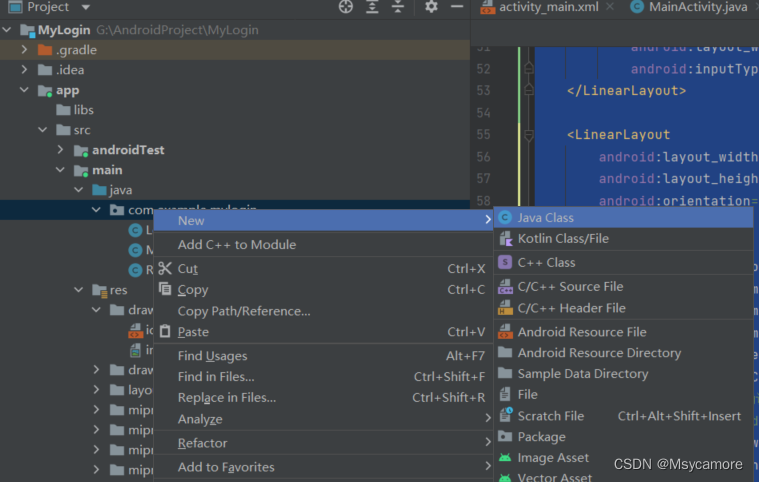The width and height of the screenshot is (759, 482).
Task: Collapse the com.example package node
Action: pyautogui.click(x=96, y=210)
